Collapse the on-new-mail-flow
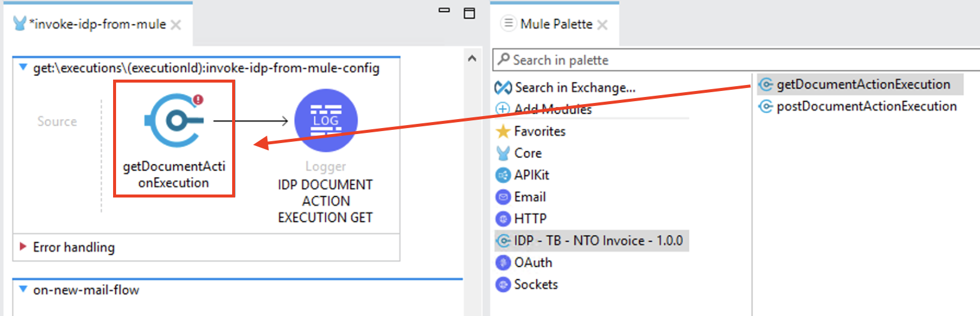This screenshot has width=980, height=316. [x=23, y=289]
